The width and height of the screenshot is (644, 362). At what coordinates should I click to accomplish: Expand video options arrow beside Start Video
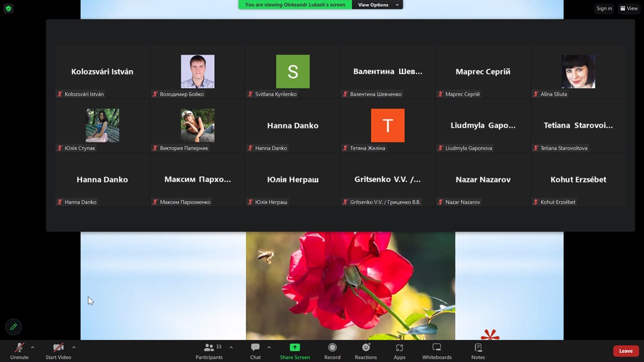(x=74, y=348)
